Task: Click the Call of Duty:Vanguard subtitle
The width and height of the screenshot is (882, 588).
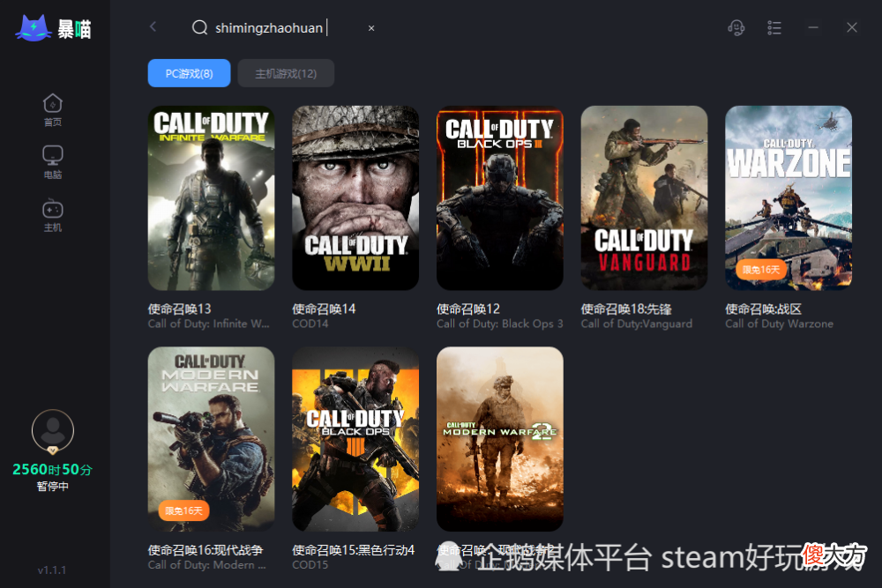Action: click(x=636, y=324)
